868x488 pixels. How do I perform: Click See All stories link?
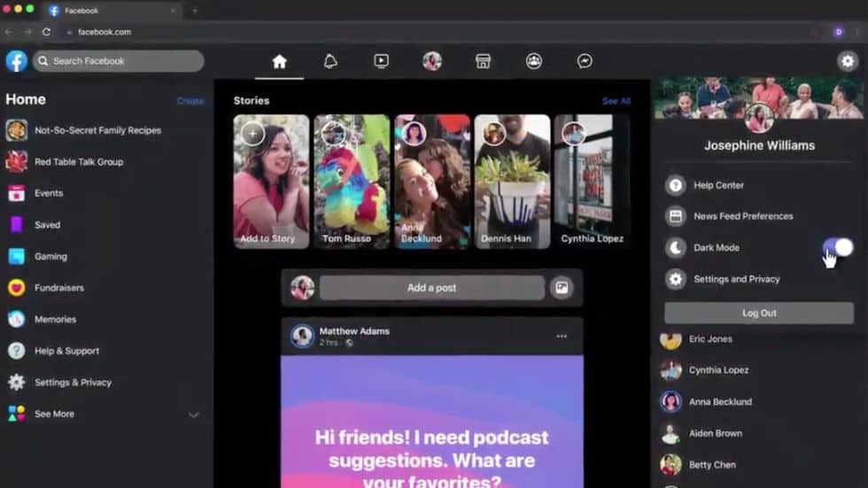[616, 101]
